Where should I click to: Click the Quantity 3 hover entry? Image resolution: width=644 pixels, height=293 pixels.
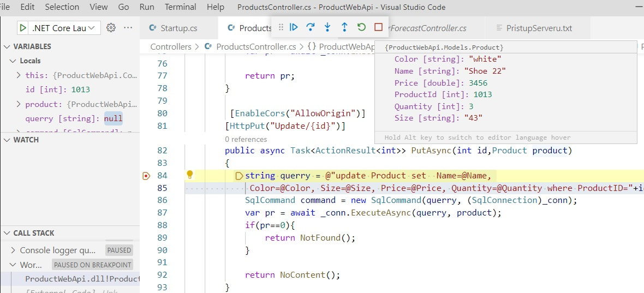[434, 106]
